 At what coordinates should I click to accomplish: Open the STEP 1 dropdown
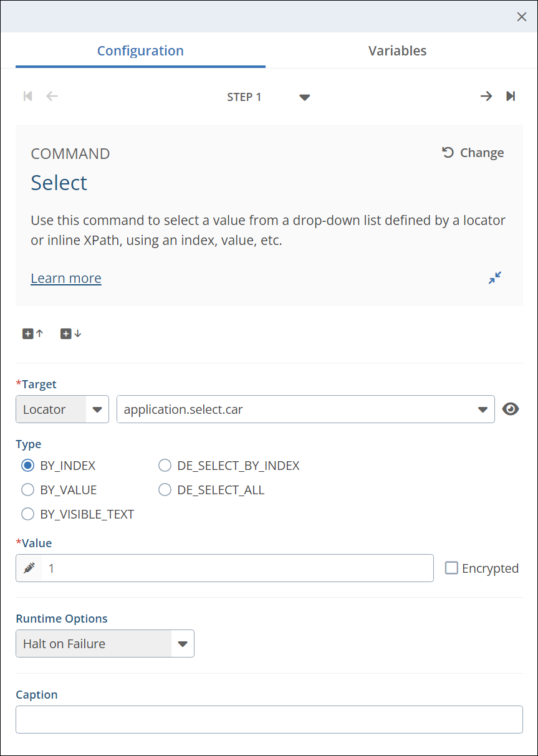tap(304, 97)
